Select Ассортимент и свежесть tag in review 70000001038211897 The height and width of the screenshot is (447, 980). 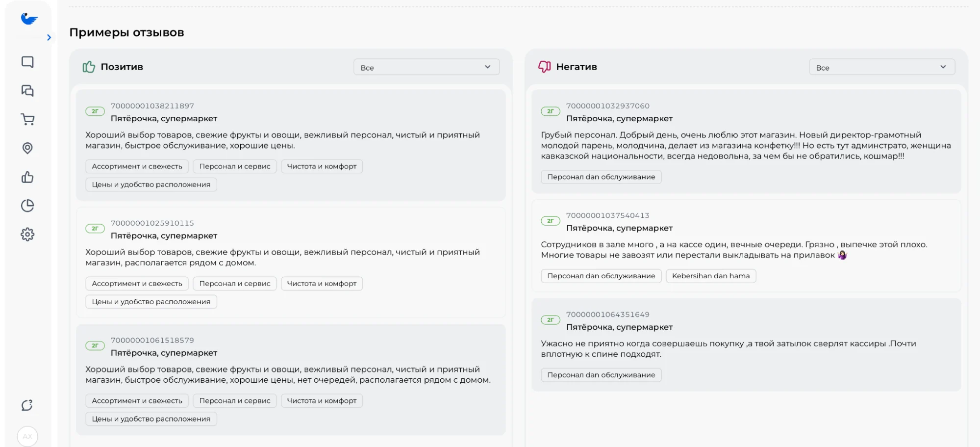tap(137, 166)
